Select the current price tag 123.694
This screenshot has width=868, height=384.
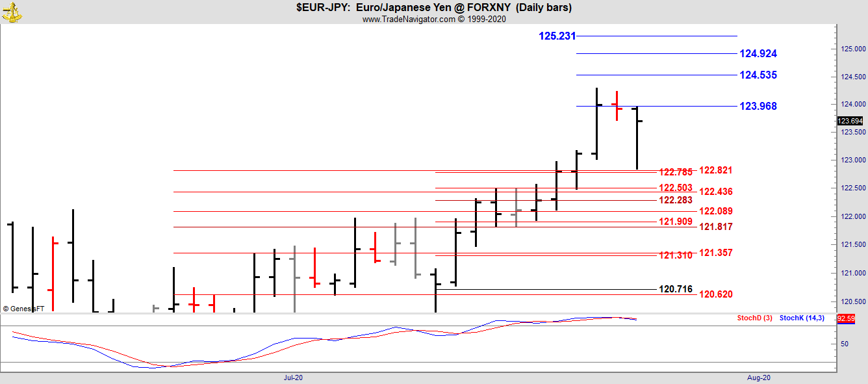click(850, 121)
